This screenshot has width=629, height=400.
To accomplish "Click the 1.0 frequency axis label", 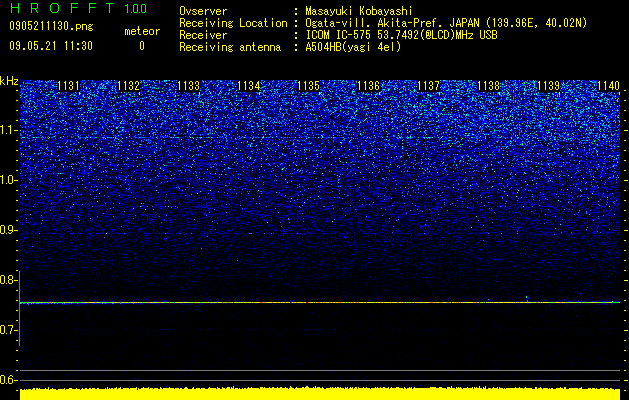I will [9, 180].
